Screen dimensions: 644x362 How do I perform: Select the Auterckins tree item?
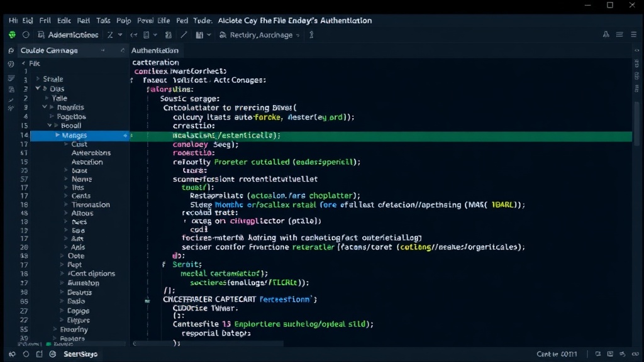pos(91,153)
